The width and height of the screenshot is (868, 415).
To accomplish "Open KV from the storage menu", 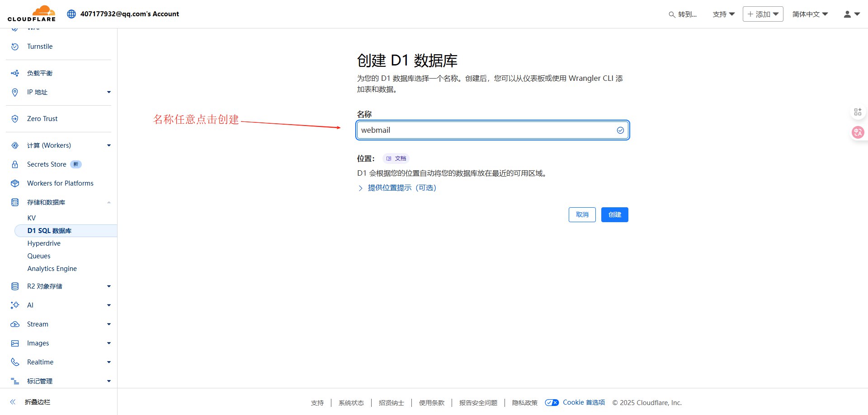I will click(31, 218).
